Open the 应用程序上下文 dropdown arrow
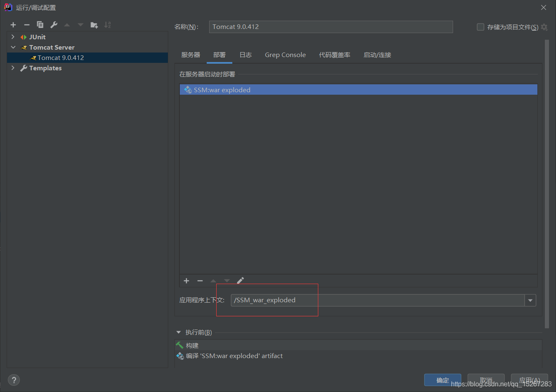This screenshot has width=556, height=392. tap(530, 300)
